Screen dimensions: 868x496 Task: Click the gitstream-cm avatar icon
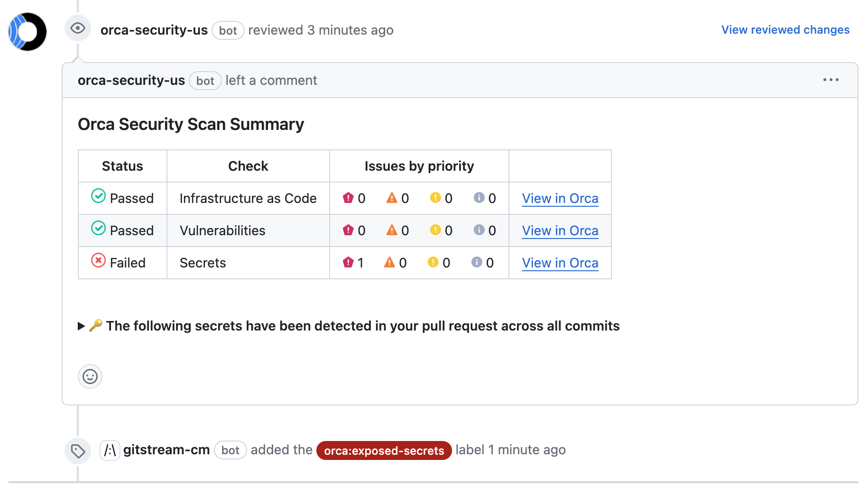(x=110, y=450)
